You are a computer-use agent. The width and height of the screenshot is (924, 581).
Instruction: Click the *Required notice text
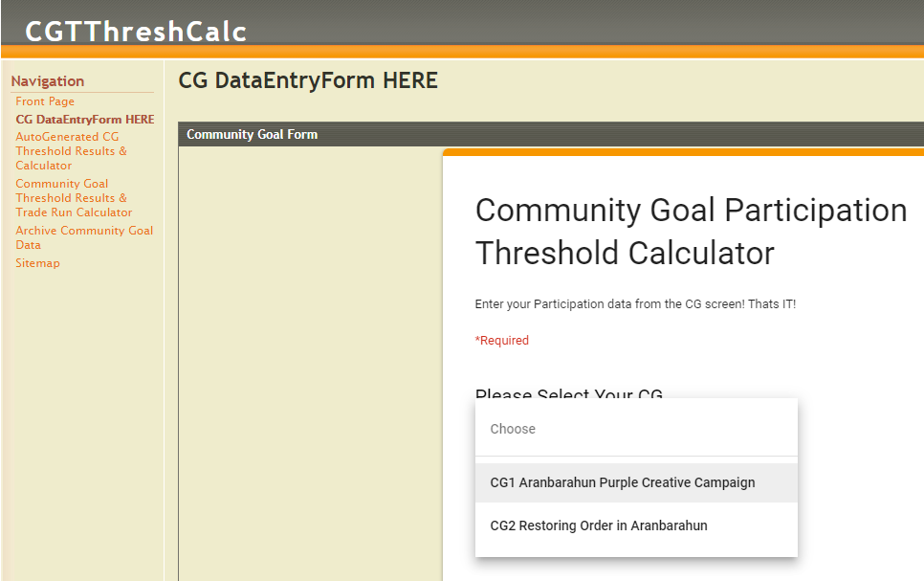502,341
